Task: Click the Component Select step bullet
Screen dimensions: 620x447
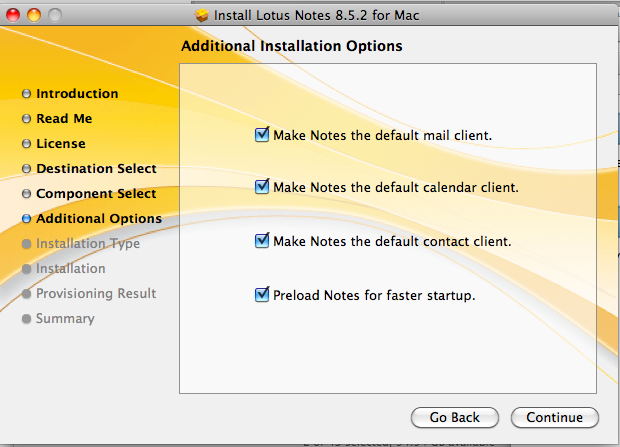Action: (26, 194)
